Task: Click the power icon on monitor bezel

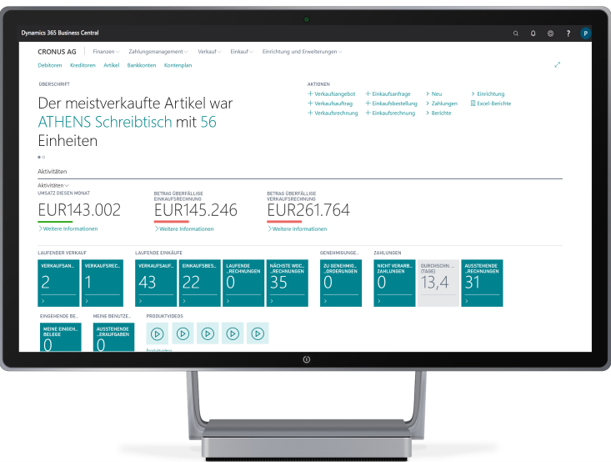Action: [306, 360]
